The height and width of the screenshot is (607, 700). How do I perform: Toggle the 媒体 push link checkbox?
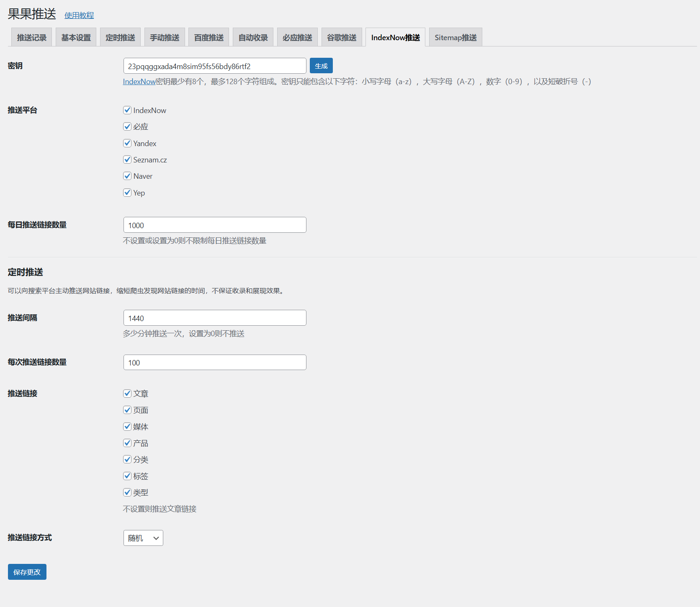[x=127, y=427]
